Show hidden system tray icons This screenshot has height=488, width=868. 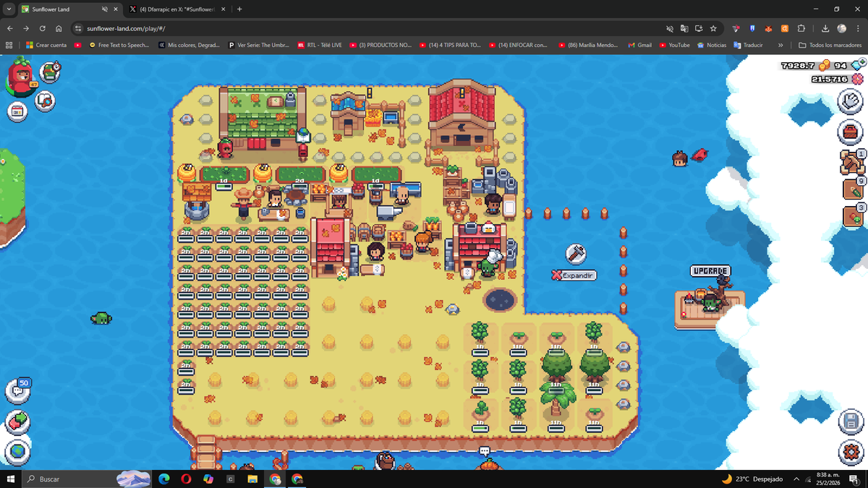coord(796,479)
